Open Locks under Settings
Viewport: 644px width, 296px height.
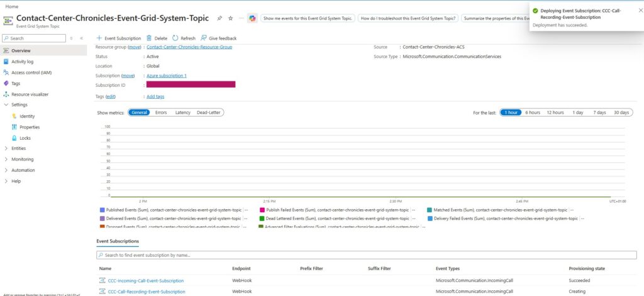(25, 137)
